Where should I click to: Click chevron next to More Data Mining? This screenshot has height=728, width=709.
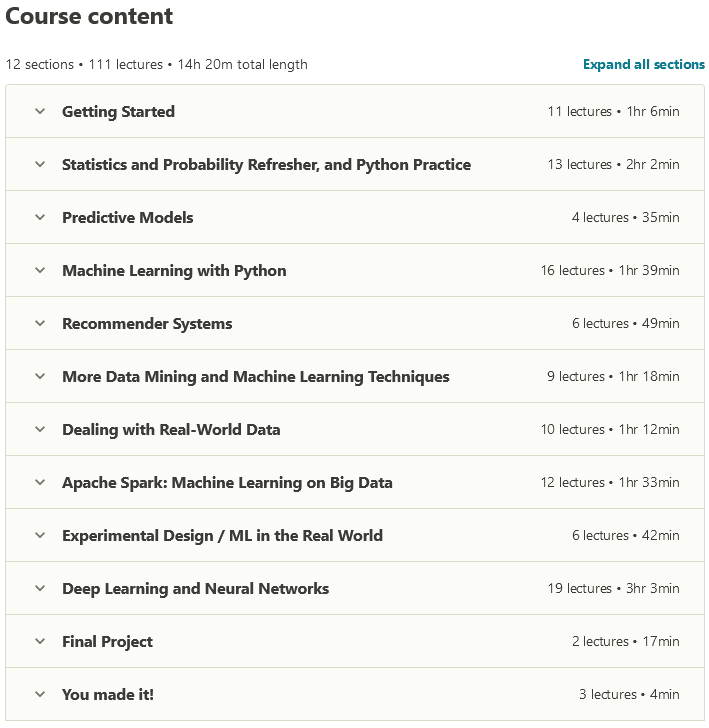pyautogui.click(x=40, y=376)
